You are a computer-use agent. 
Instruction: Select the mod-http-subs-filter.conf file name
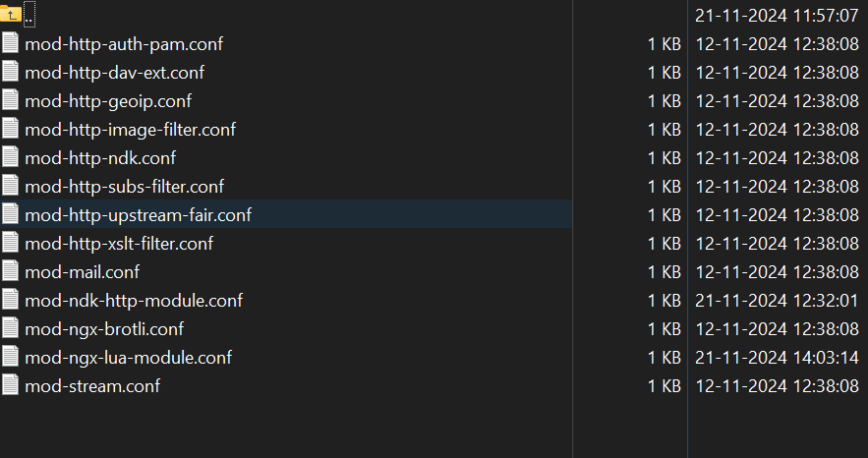[x=125, y=187]
